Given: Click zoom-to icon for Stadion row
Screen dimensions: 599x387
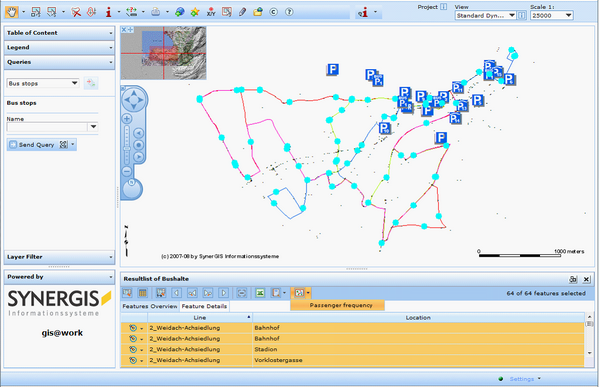Looking at the screenshot, I should (x=133, y=349).
